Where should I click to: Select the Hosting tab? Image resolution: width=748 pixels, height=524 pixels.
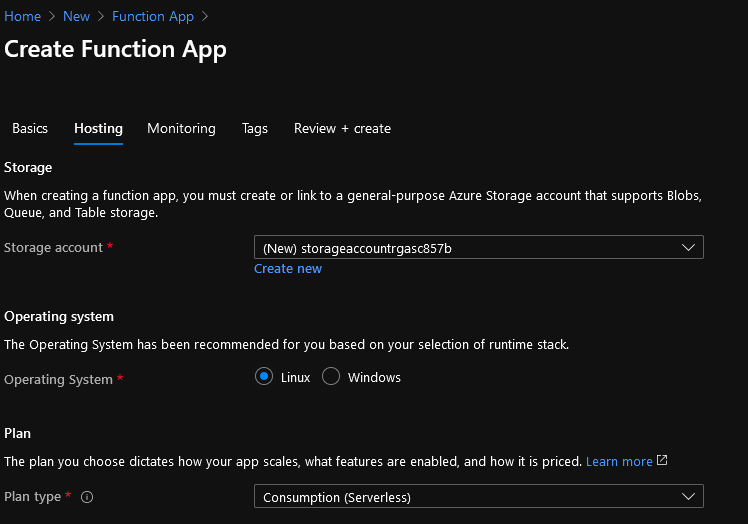tap(98, 129)
